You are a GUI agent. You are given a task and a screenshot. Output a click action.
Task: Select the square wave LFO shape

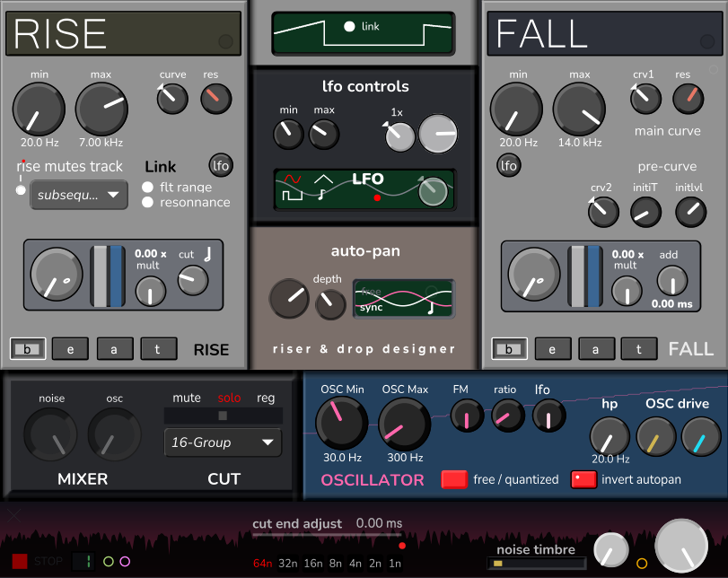[x=292, y=194]
